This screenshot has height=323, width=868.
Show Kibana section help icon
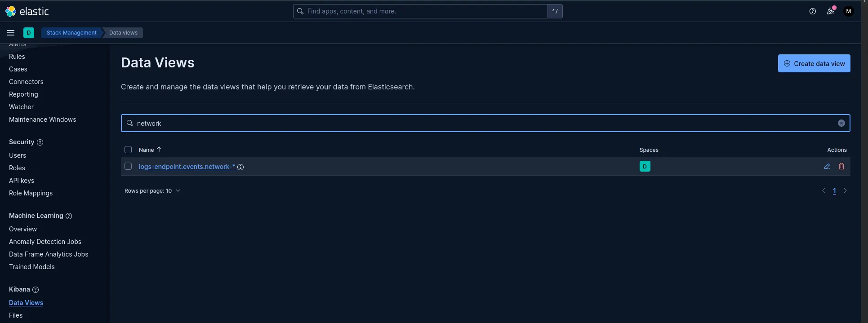click(x=36, y=290)
